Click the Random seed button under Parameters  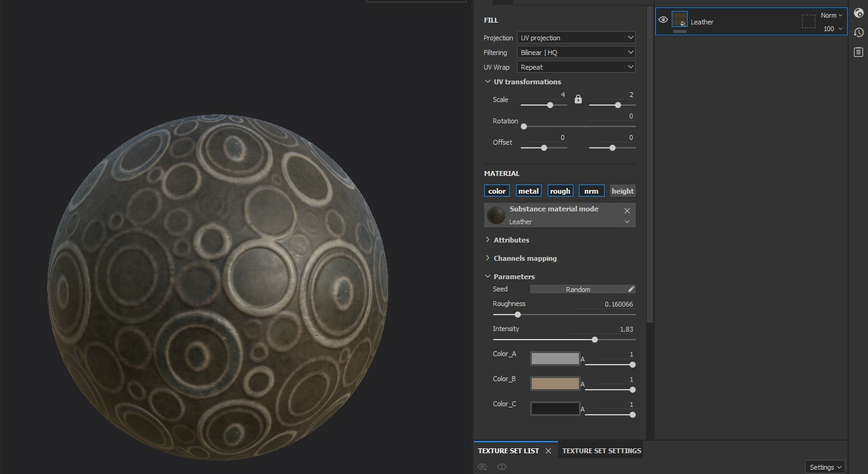(x=578, y=289)
